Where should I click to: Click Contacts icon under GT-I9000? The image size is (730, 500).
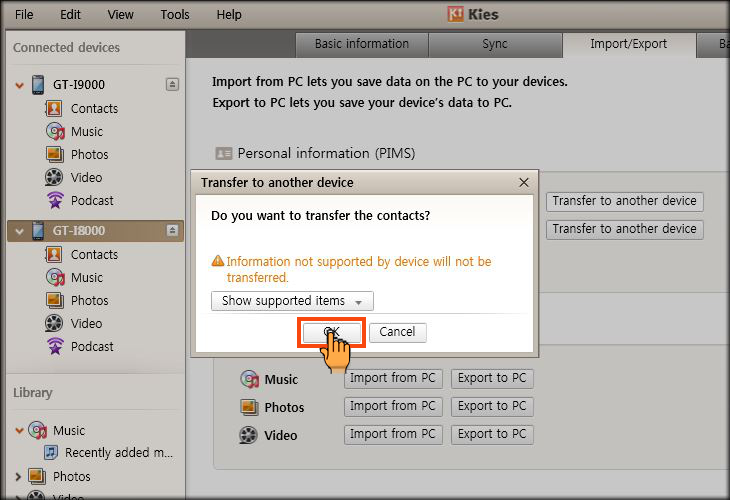pos(54,108)
